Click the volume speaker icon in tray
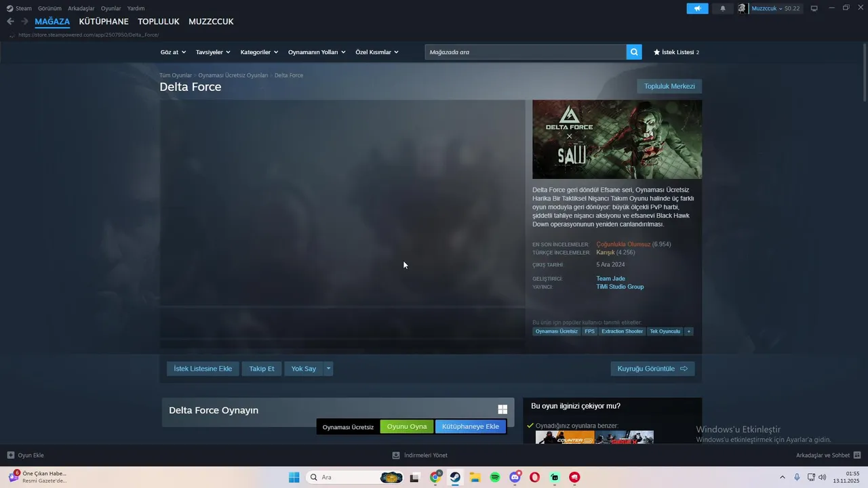The image size is (868, 488). pyautogui.click(x=823, y=477)
